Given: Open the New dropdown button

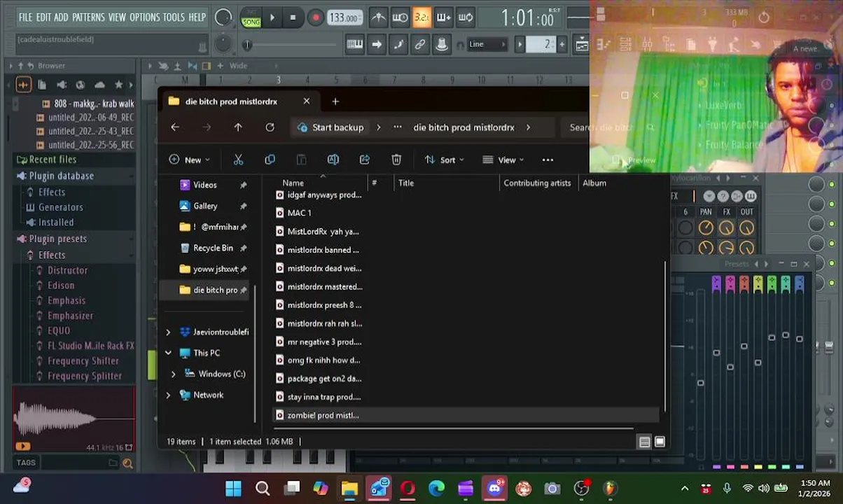Looking at the screenshot, I should (x=189, y=160).
